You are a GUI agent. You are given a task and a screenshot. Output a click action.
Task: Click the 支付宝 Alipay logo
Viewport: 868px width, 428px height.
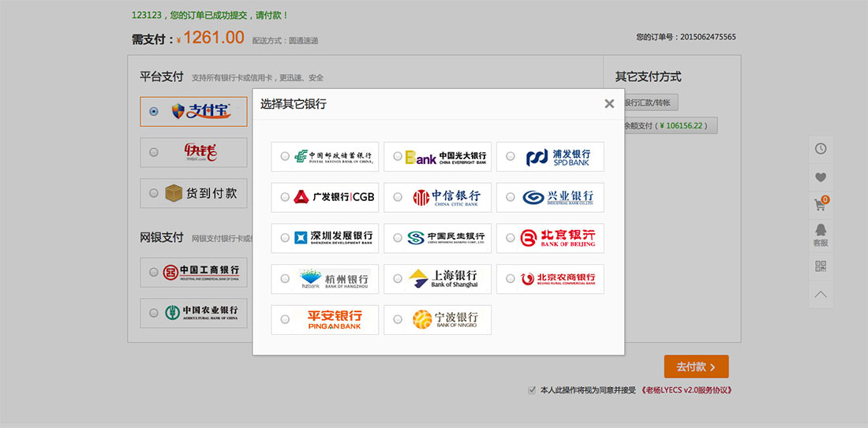201,111
